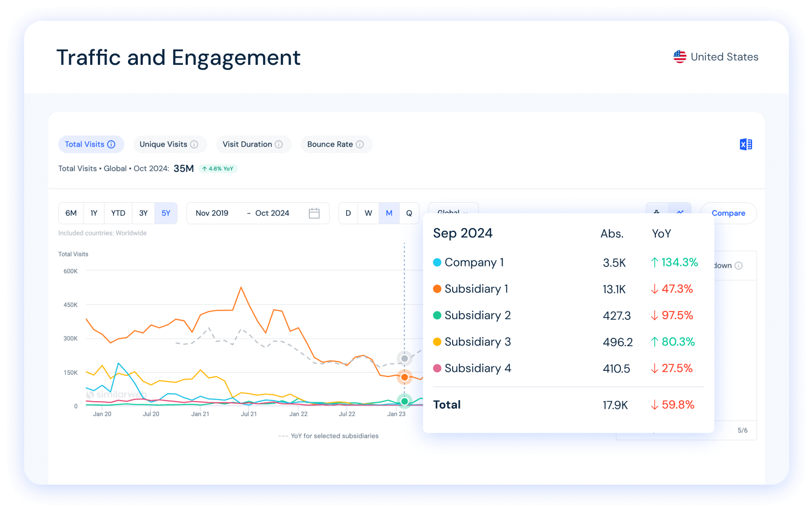Click the info icon beside Unique Visits
The image size is (812, 511).
(194, 145)
